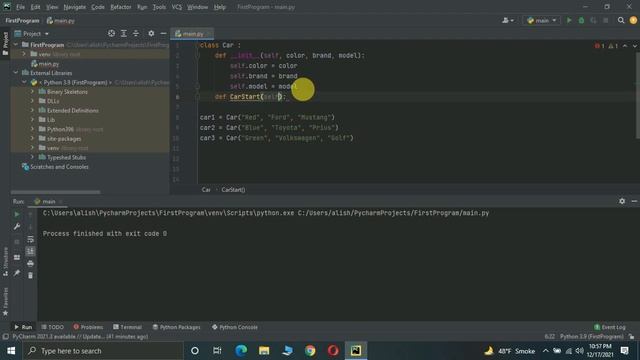Expand the Lib folder
This screenshot has width=640, height=360.
[x=32, y=120]
